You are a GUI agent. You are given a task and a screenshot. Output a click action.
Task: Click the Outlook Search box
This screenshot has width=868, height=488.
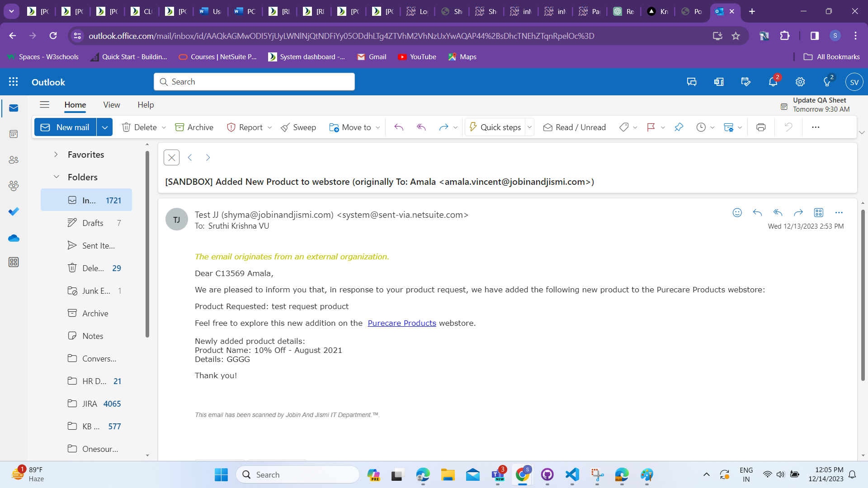254,82
